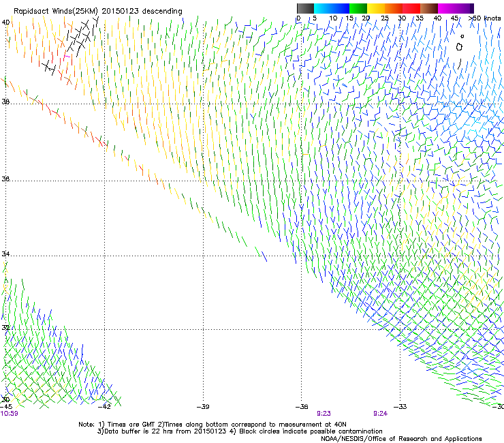Click the legend number 25
This screenshot has width=504, height=443.
click(x=385, y=18)
